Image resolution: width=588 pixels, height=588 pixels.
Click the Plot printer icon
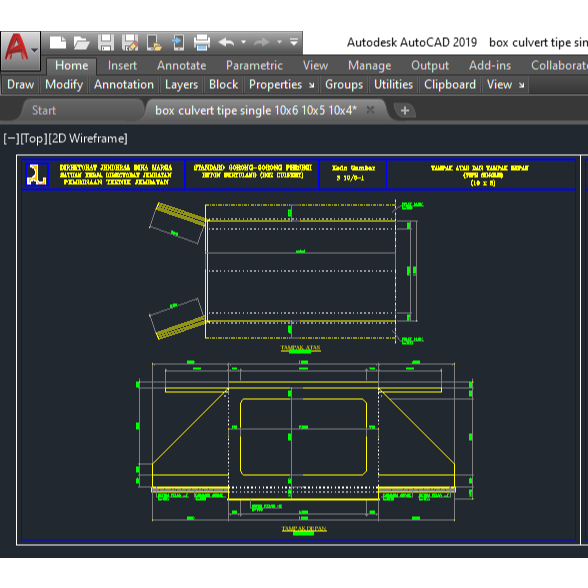pos(202,42)
